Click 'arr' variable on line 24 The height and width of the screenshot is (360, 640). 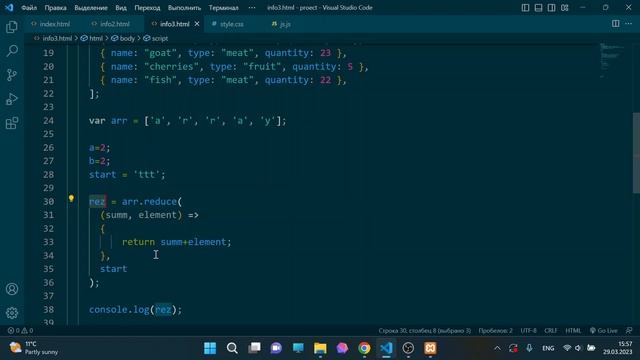[119, 121]
